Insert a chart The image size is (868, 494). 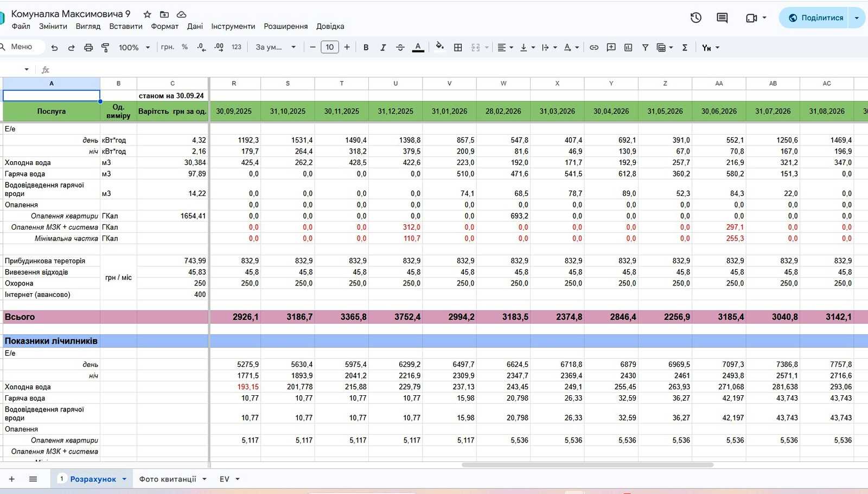point(628,48)
